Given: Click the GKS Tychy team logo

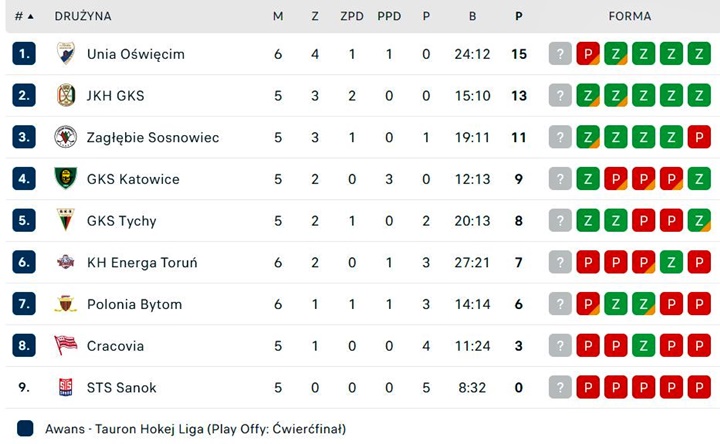Looking at the screenshot, I should (66, 221).
